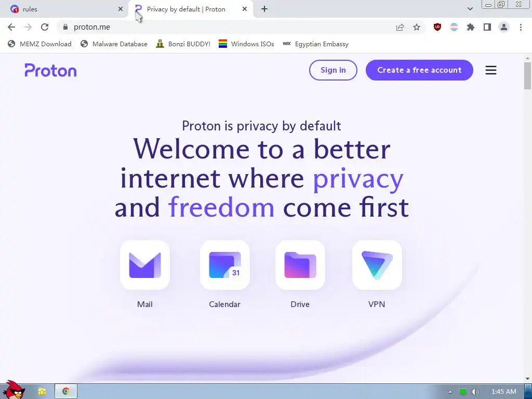
Task: Open the Windows ISOs bookmark
Action: pos(246,44)
